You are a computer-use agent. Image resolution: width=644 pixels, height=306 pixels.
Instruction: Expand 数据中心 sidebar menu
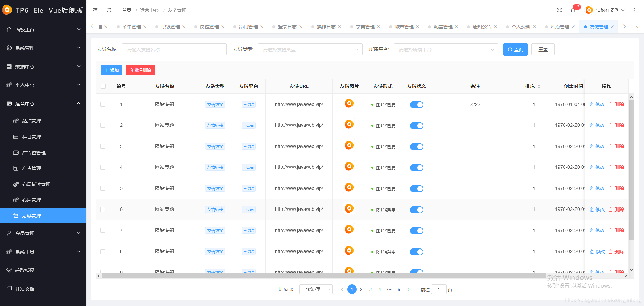click(43, 67)
